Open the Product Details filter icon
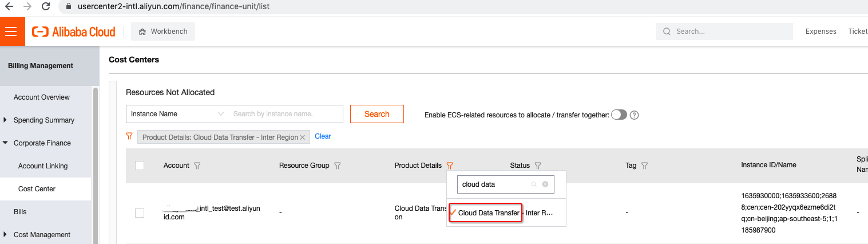 450,166
